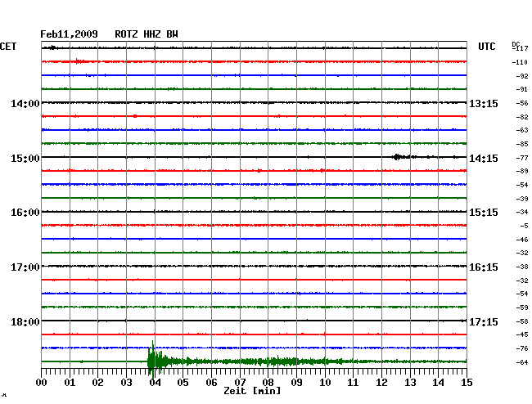The width and height of the screenshot is (532, 404).
Task: Click the 06 minute axis tick label
Action: (x=211, y=383)
